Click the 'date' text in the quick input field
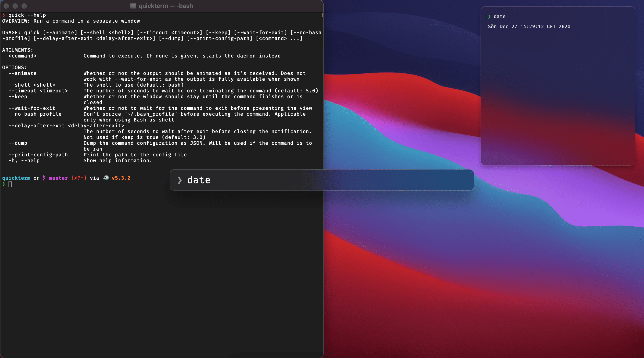Screen dimensions: 644x358 pyautogui.click(x=199, y=180)
